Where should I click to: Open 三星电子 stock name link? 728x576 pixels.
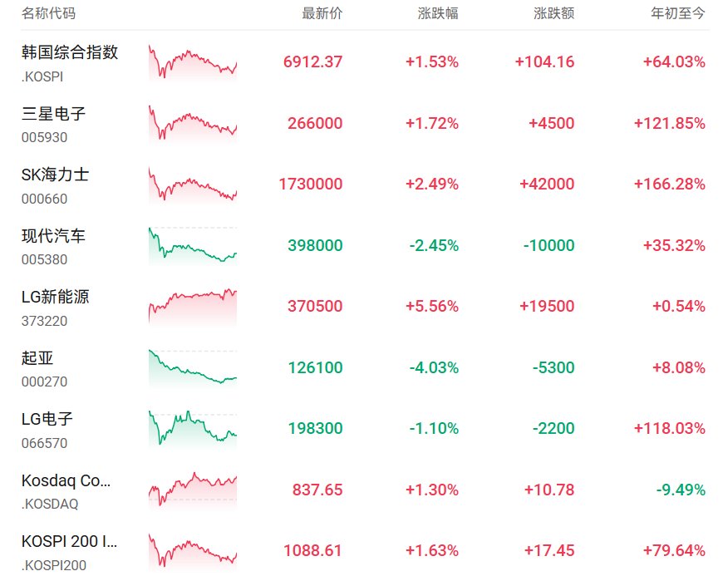53,113
